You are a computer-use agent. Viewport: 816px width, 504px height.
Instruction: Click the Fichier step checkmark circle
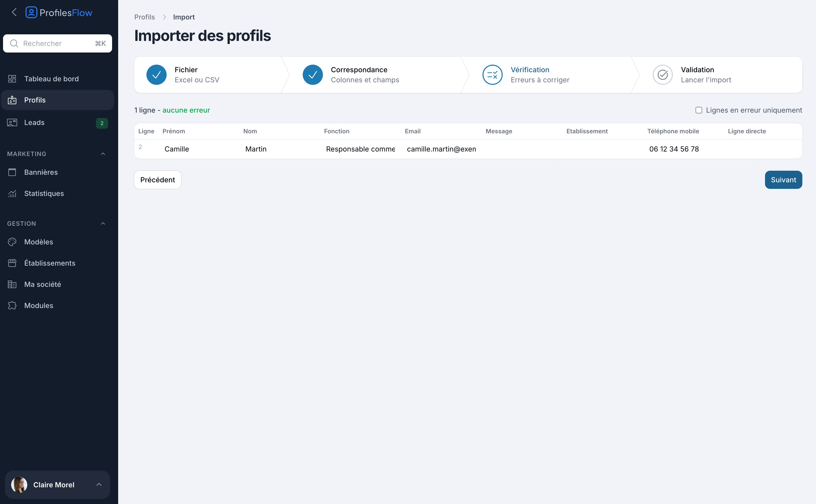pyautogui.click(x=156, y=75)
